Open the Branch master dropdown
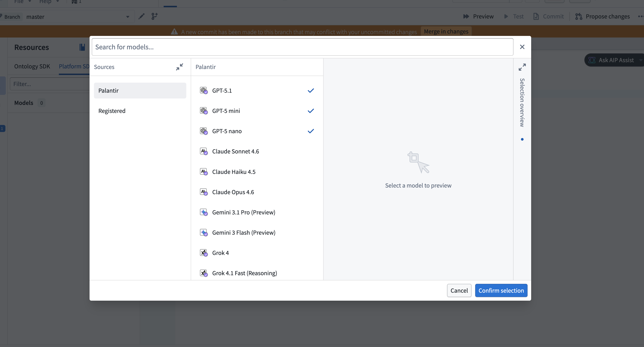 coord(127,16)
